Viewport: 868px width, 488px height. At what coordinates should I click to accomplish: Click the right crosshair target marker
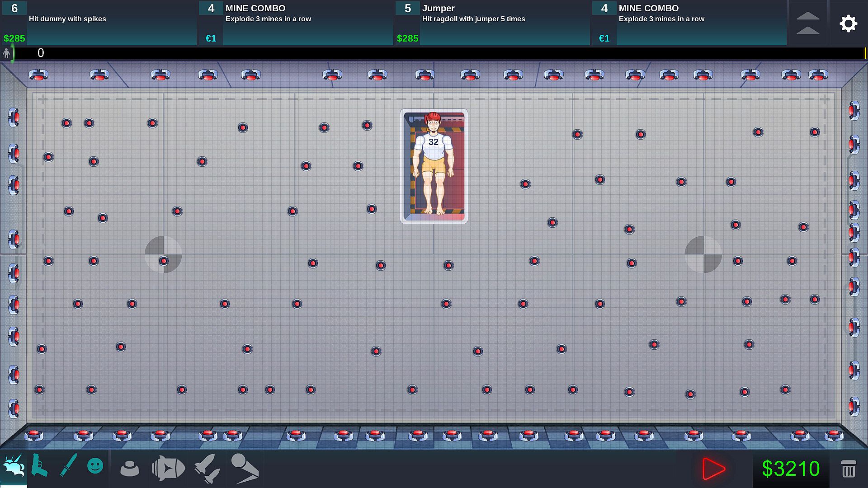pyautogui.click(x=703, y=254)
